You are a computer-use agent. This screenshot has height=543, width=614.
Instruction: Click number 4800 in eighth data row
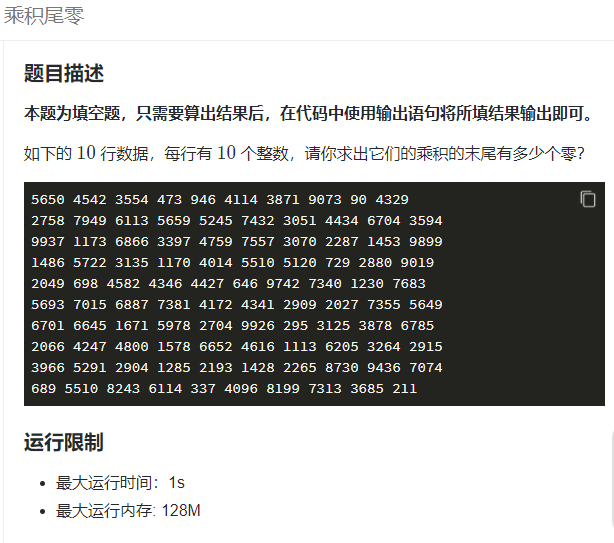click(132, 347)
